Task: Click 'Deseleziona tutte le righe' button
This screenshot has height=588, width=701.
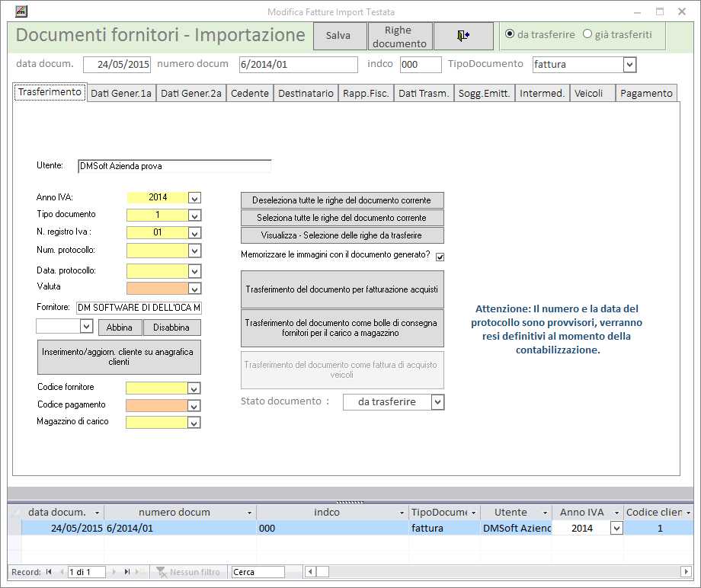Action: click(x=342, y=200)
